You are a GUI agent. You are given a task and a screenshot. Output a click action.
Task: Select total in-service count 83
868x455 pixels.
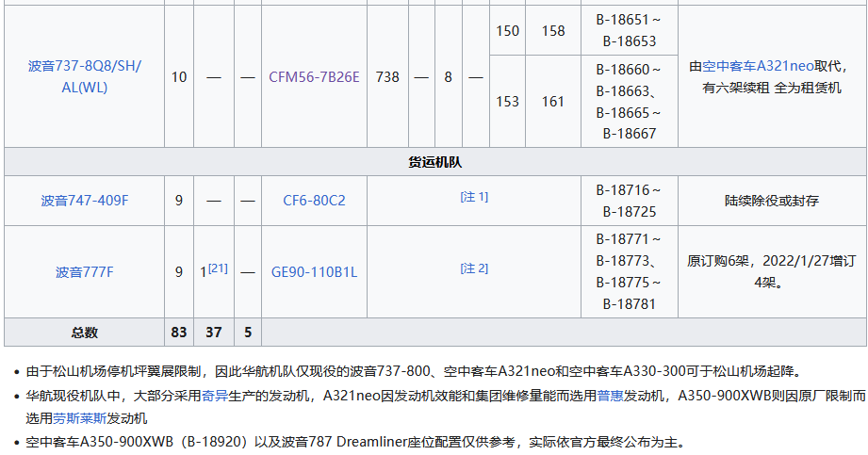[179, 333]
